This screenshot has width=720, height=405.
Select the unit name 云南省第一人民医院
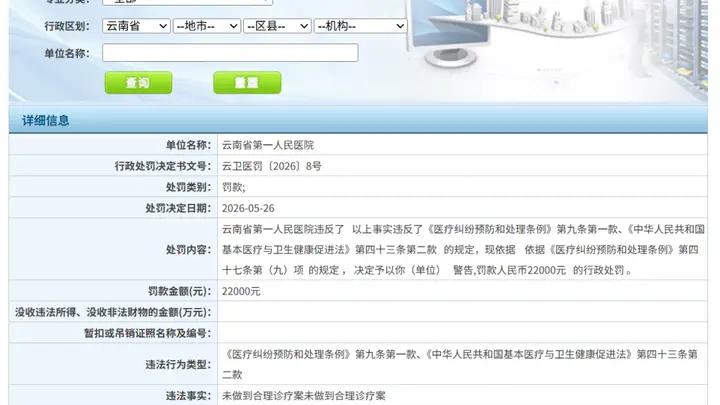tap(268, 145)
